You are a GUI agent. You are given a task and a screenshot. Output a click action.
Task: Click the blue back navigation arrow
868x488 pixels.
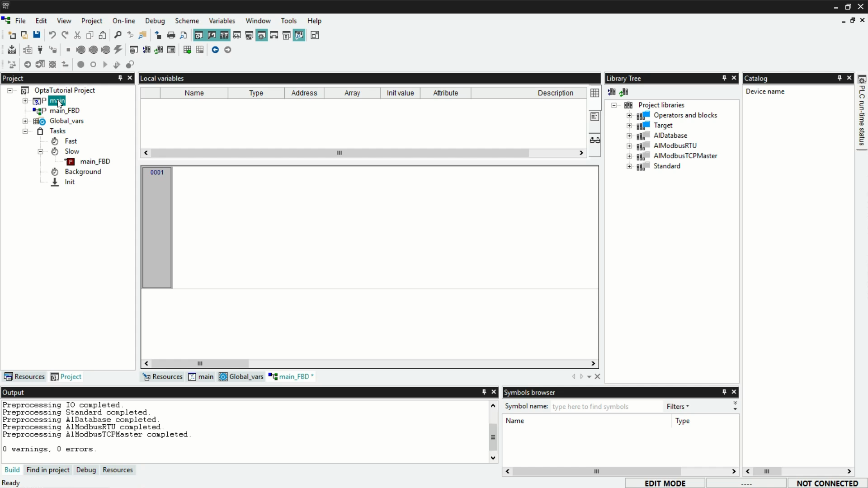point(215,50)
